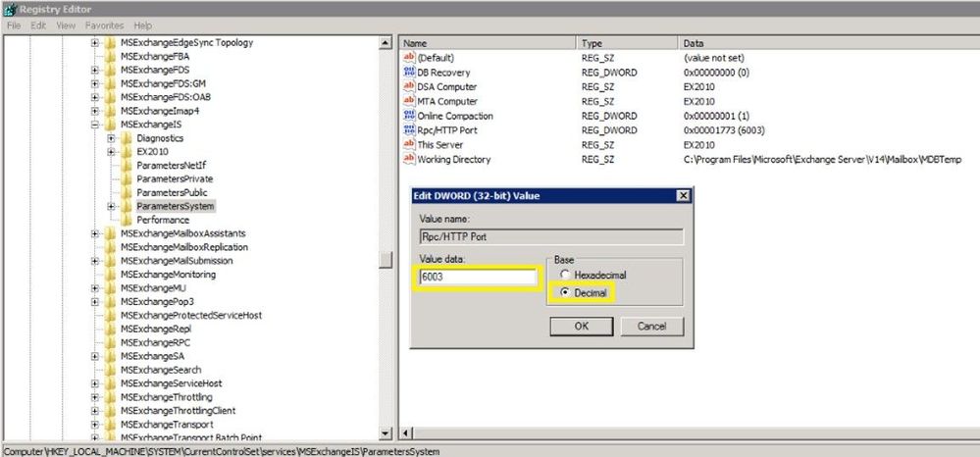Viewport: 980px width, 457px height.
Task: Click the Performance folder icon
Action: tap(127, 220)
